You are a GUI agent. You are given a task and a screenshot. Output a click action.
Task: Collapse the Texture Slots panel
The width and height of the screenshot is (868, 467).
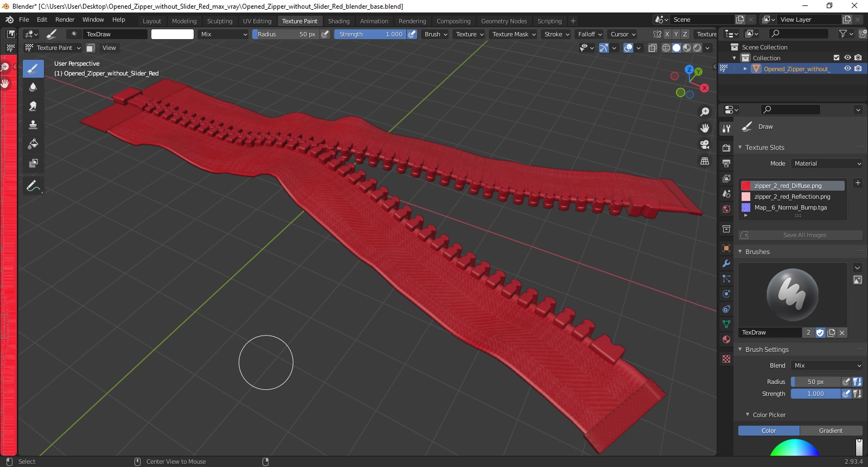(x=764, y=147)
